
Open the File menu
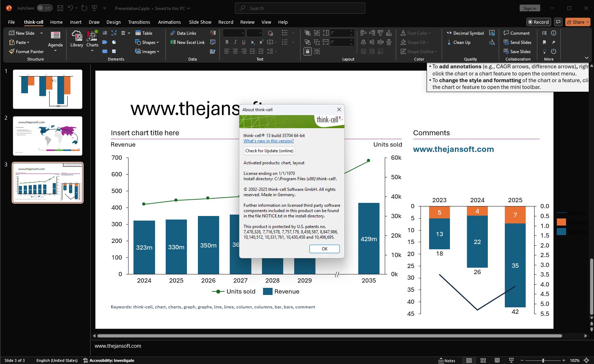pos(11,22)
